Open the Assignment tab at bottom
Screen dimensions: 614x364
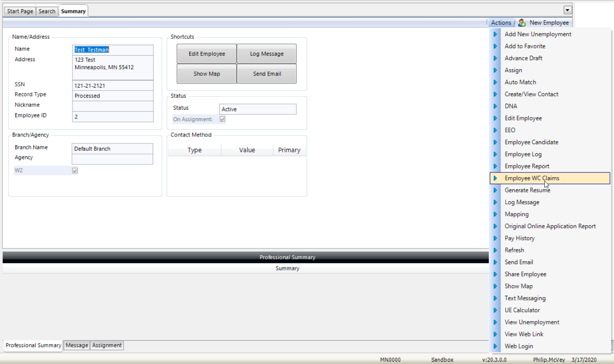[107, 345]
